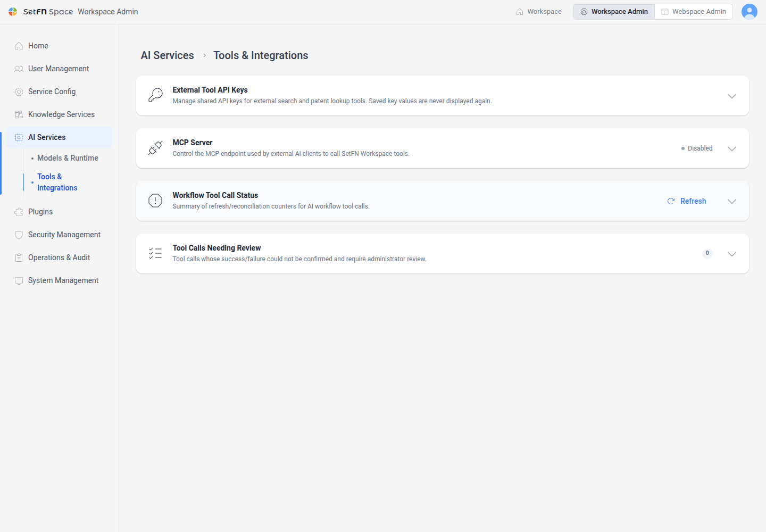Click the Disabled status label on MCP Server
Viewport: 766px width, 532px height.
(697, 148)
